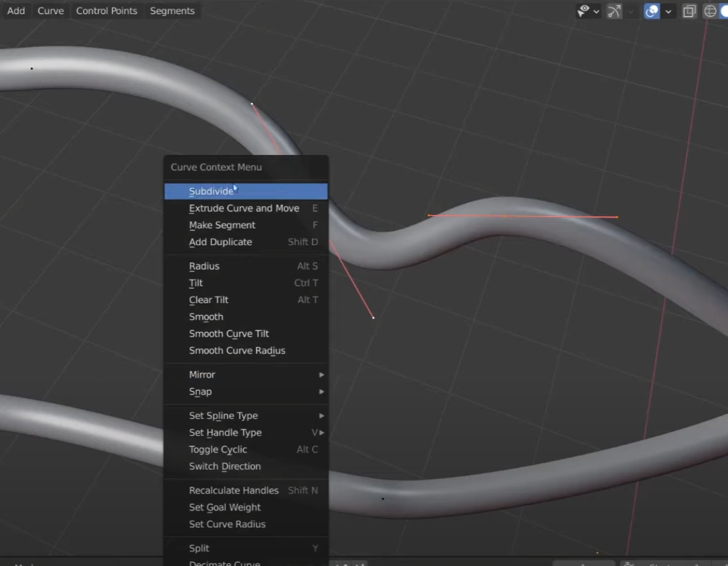Switch to wireframe shading globe icon
728x566 pixels.
(x=710, y=11)
